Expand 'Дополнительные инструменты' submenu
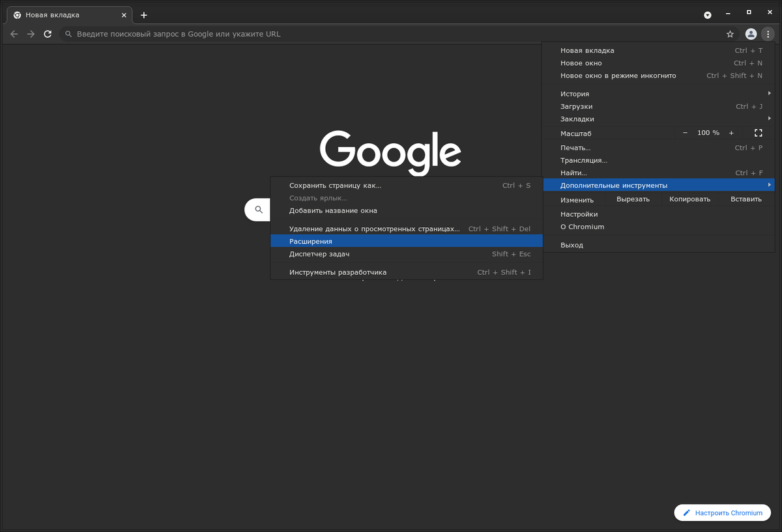The height and width of the screenshot is (532, 782). 658,186
